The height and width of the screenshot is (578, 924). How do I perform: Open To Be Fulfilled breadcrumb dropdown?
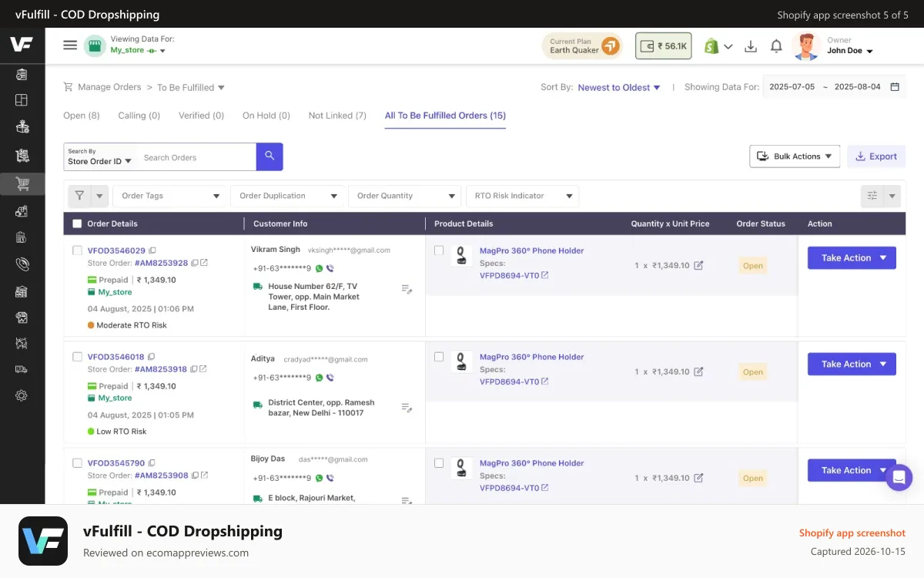click(x=191, y=87)
